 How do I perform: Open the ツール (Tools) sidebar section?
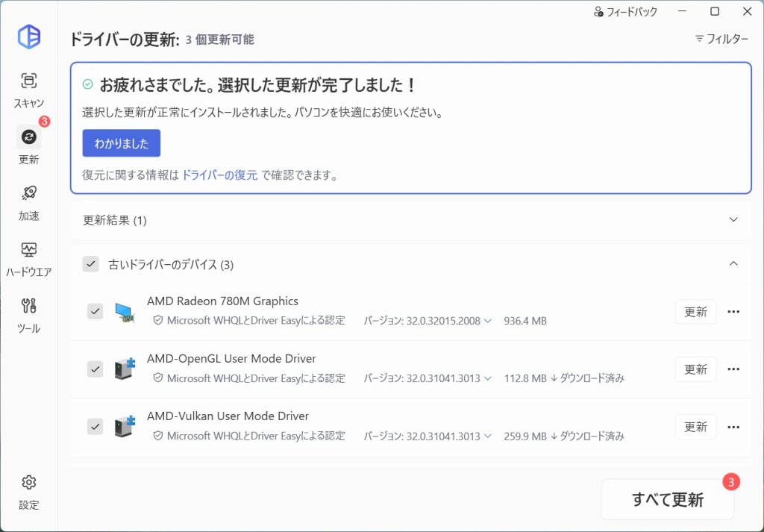coord(29,316)
